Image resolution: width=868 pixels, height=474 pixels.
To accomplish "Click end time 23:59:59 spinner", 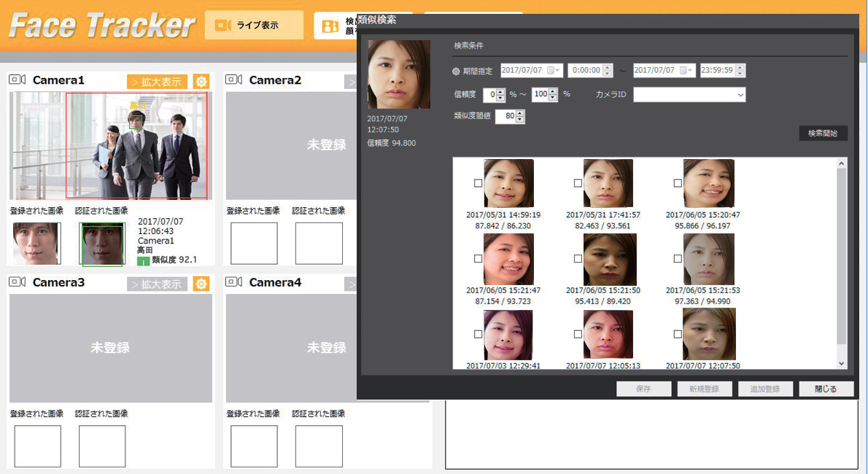I will 740,70.
